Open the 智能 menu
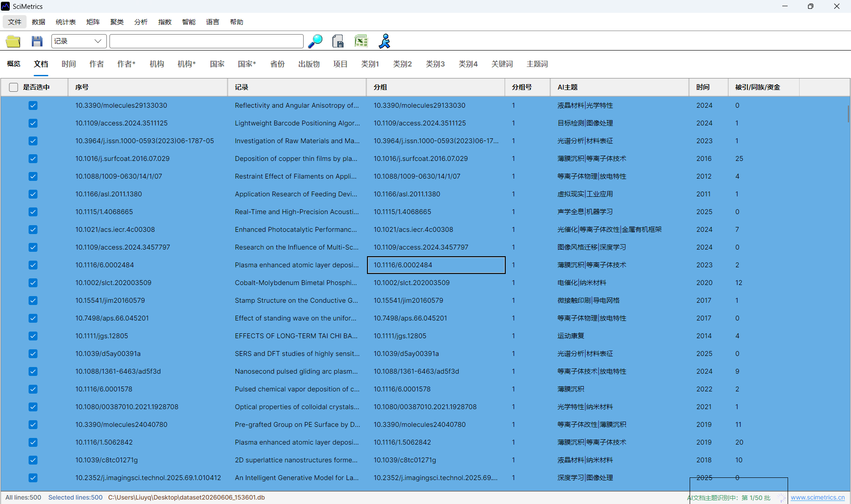The height and width of the screenshot is (504, 851). click(189, 22)
